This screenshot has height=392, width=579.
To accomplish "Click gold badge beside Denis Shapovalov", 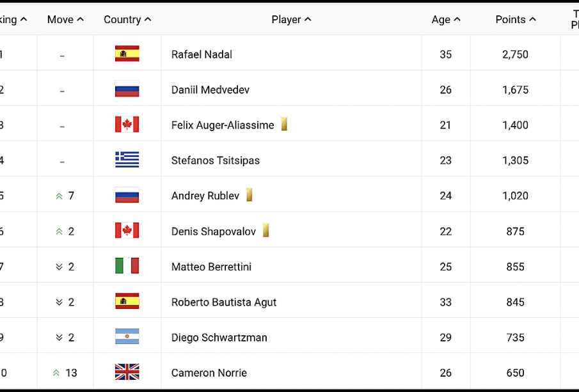I will 266,230.
